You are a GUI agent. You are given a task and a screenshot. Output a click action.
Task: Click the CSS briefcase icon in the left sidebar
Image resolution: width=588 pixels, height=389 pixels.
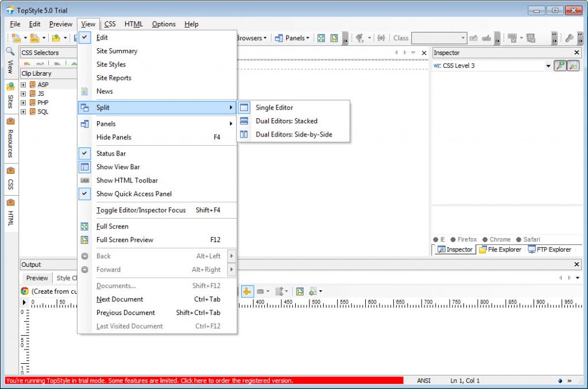pos(10,170)
